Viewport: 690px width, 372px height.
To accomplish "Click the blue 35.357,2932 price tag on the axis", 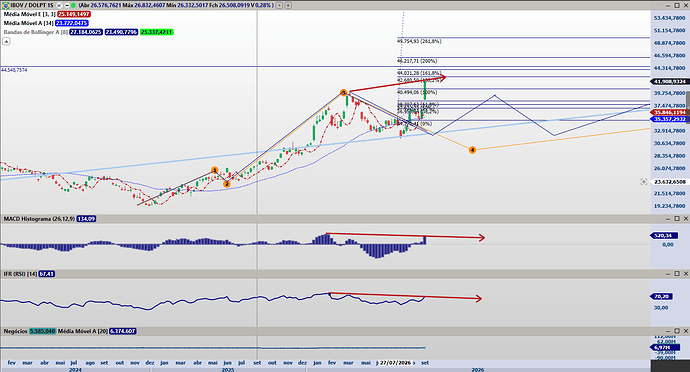I will click(669, 119).
